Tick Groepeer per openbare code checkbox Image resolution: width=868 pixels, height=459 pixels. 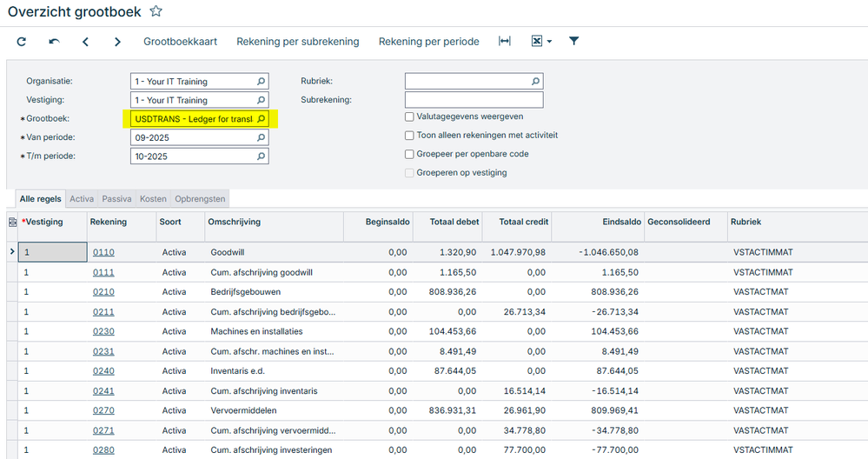[410, 154]
